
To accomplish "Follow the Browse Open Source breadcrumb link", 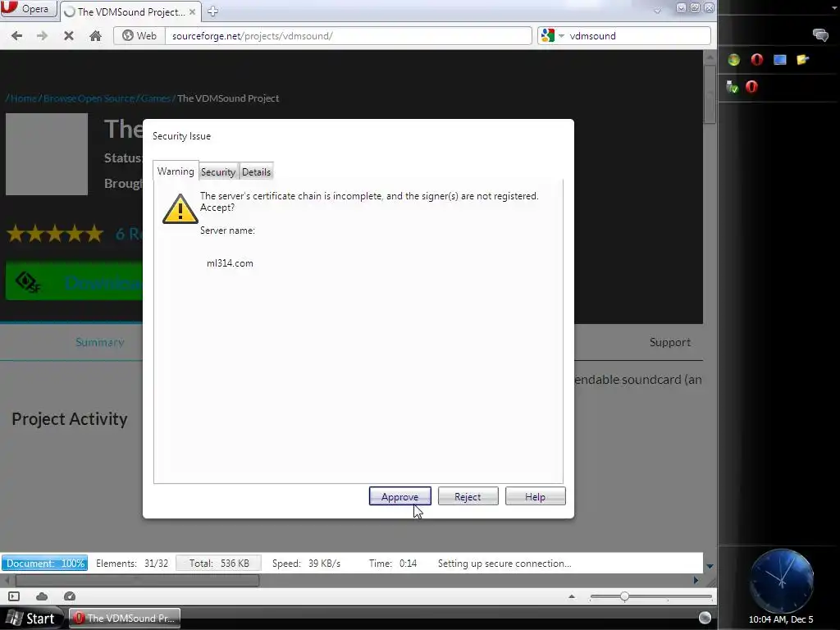I will point(89,98).
